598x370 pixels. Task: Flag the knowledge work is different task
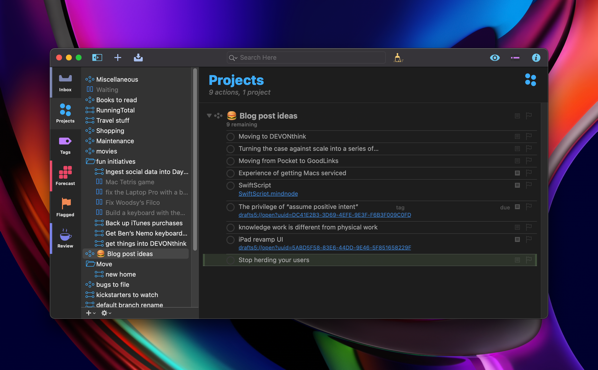[529, 227]
